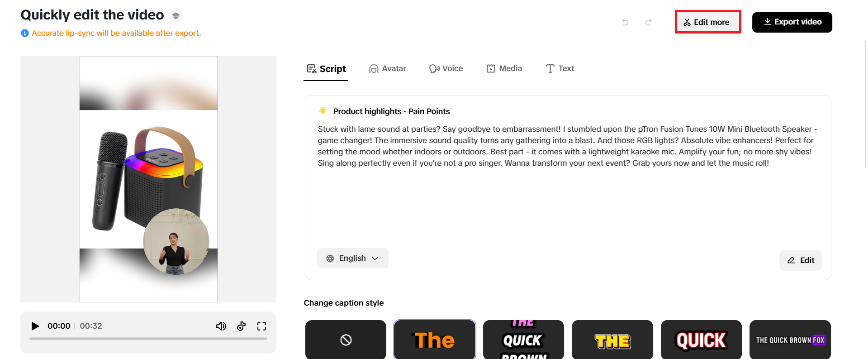
Task: Open the English language dropdown
Action: tap(352, 258)
